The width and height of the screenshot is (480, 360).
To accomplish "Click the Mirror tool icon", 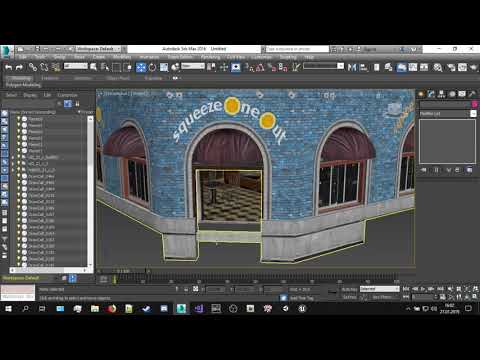I will pyautogui.click(x=352, y=67).
